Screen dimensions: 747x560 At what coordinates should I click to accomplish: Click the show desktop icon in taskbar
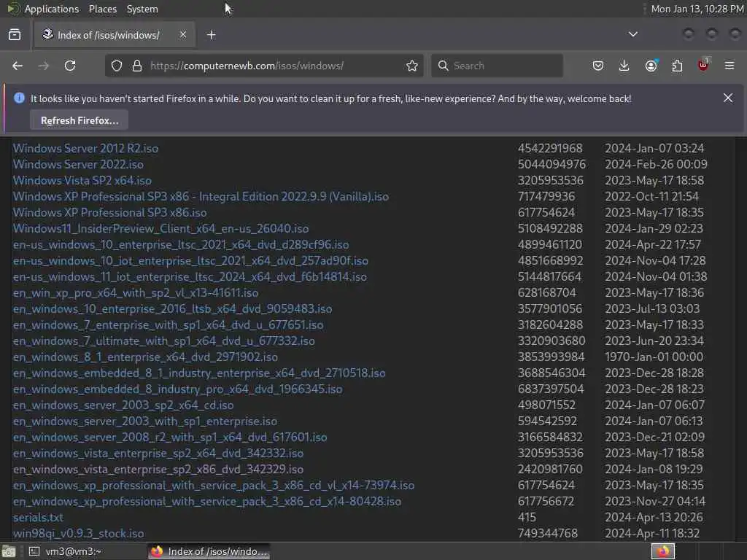click(9, 551)
